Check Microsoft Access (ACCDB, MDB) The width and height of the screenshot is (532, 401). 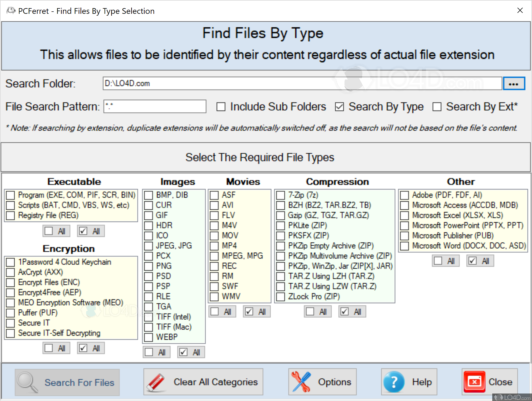405,205
